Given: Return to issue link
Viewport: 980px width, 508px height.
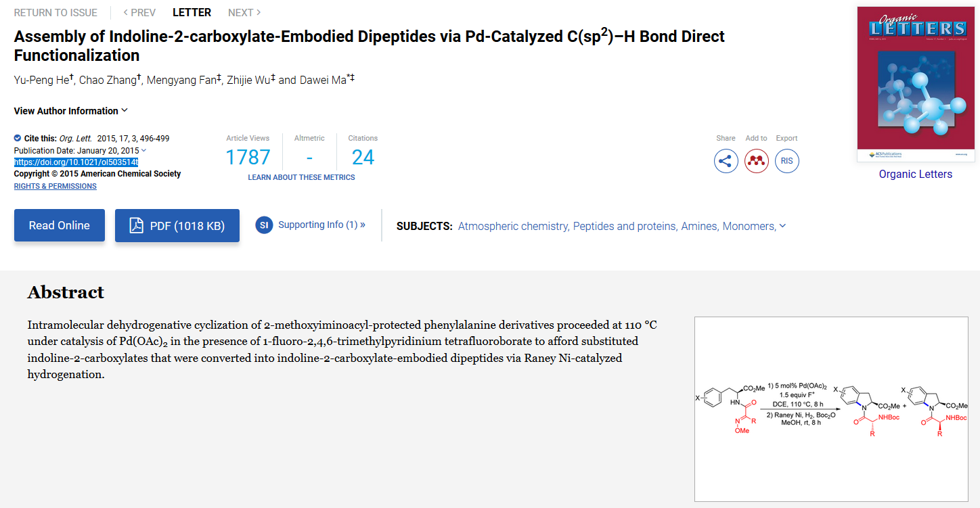Looking at the screenshot, I should [55, 12].
